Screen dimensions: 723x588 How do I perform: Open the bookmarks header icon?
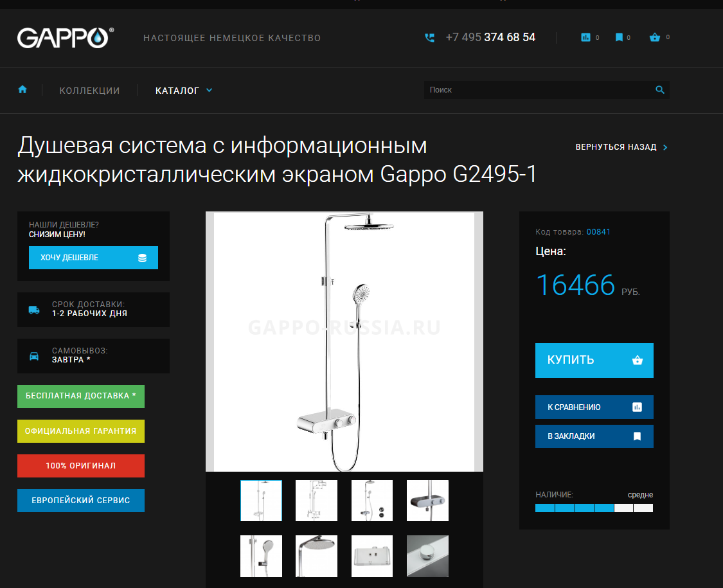(619, 37)
